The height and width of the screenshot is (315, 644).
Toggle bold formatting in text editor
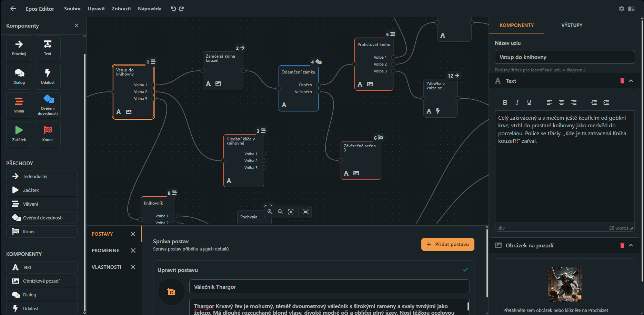pyautogui.click(x=505, y=102)
